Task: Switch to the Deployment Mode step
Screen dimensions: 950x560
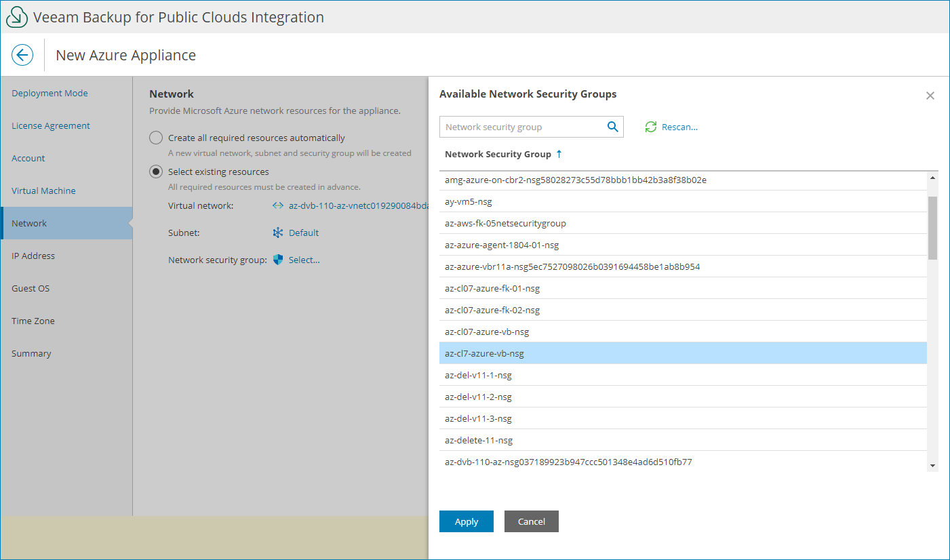Action: (x=50, y=93)
